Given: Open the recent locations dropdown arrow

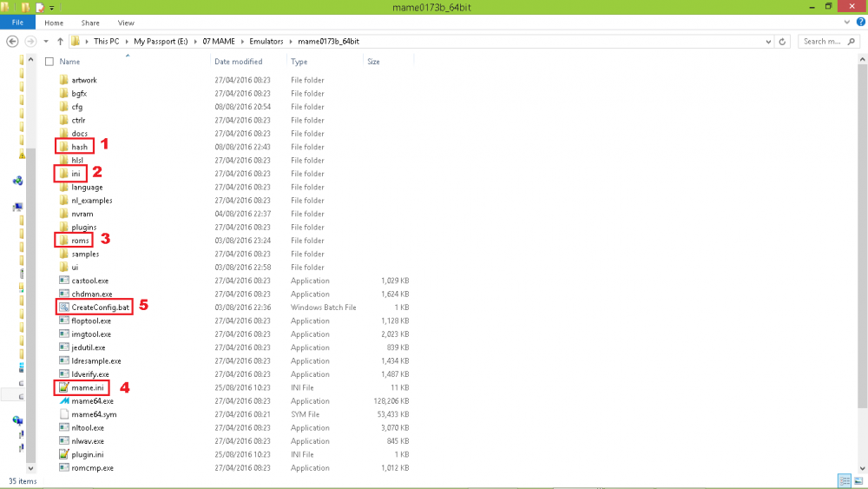Looking at the screenshot, I should (x=46, y=41).
